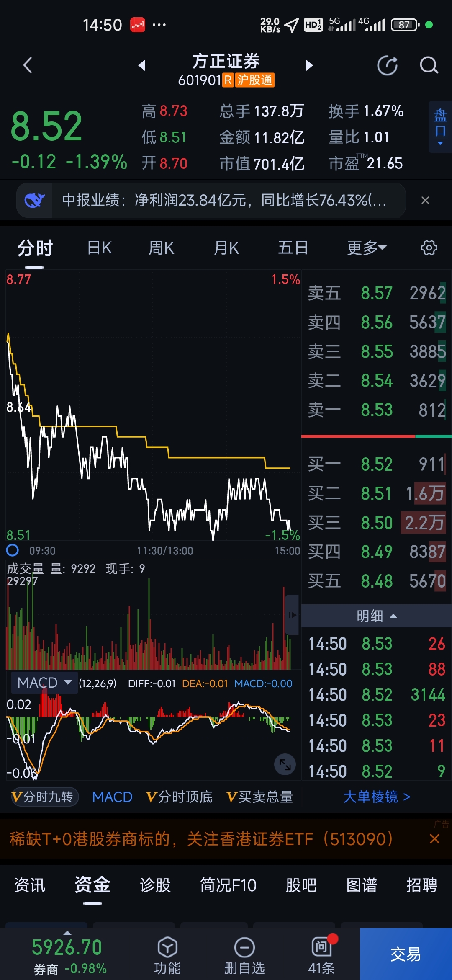Viewport: 452px width, 980px height.
Task: Open the MACD indicator dropdown
Action: [x=44, y=683]
